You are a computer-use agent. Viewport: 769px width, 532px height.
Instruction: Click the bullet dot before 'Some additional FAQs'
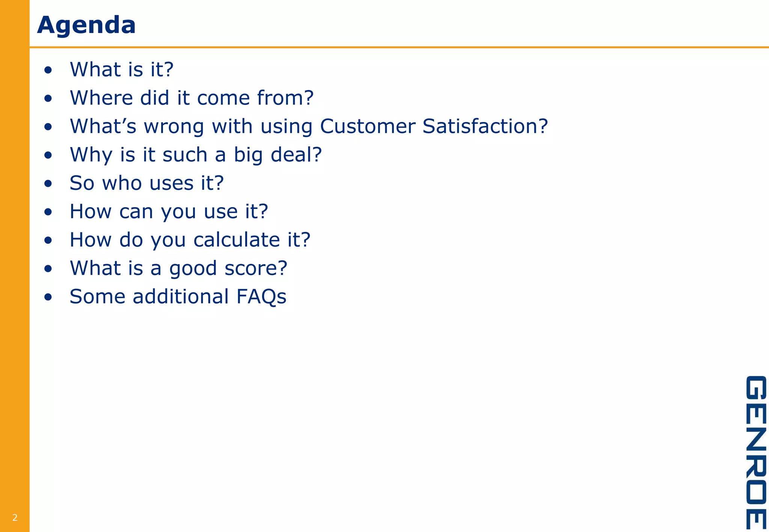click(48, 298)
